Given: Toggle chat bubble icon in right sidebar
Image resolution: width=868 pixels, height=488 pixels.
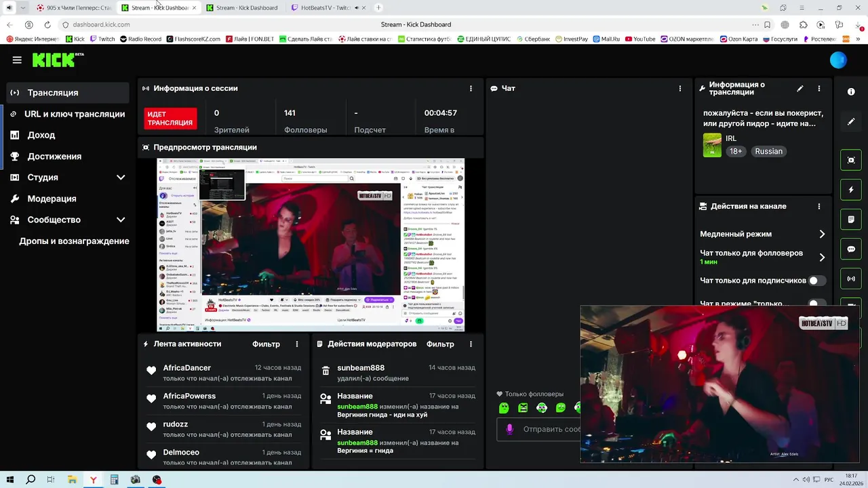Looking at the screenshot, I should click(851, 249).
